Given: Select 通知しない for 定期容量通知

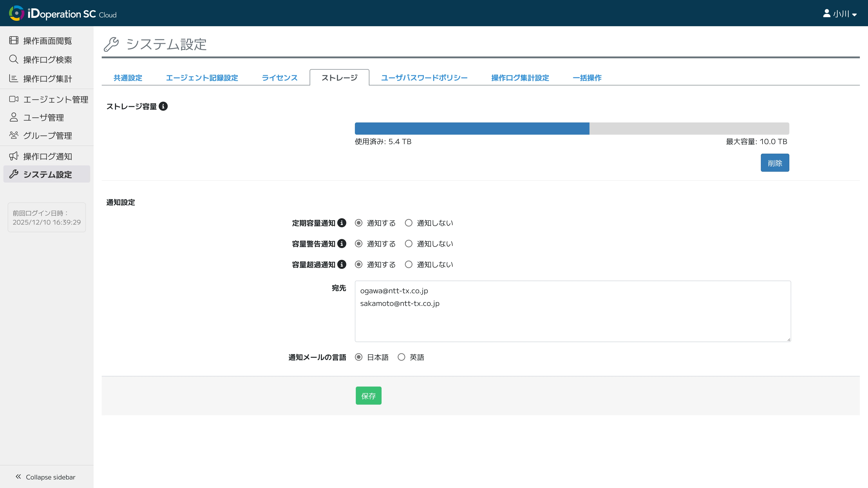Looking at the screenshot, I should [408, 223].
